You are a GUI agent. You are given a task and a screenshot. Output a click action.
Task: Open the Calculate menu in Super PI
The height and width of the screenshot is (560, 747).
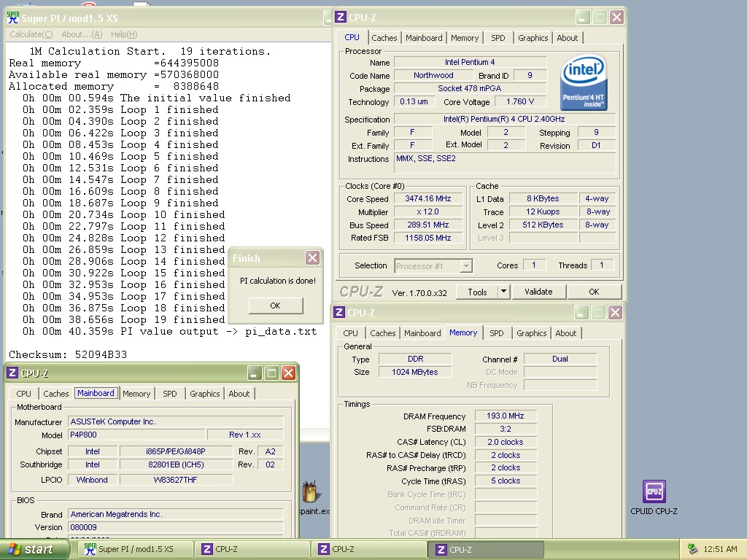[x=31, y=34]
